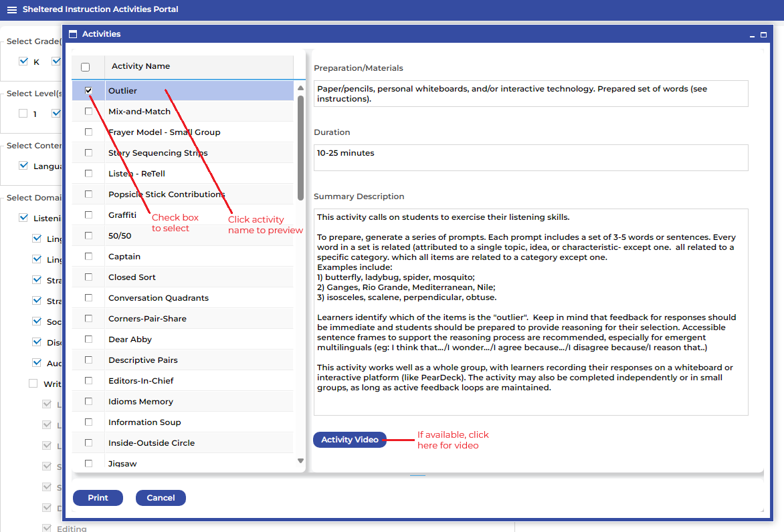Uncheck the Outlier activity checkbox
The width and height of the screenshot is (784, 532).
[x=88, y=90]
